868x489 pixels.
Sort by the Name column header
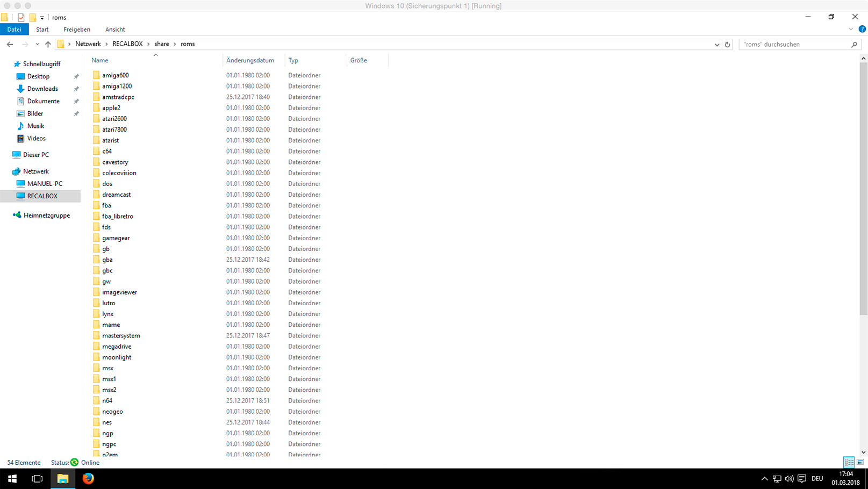[99, 60]
